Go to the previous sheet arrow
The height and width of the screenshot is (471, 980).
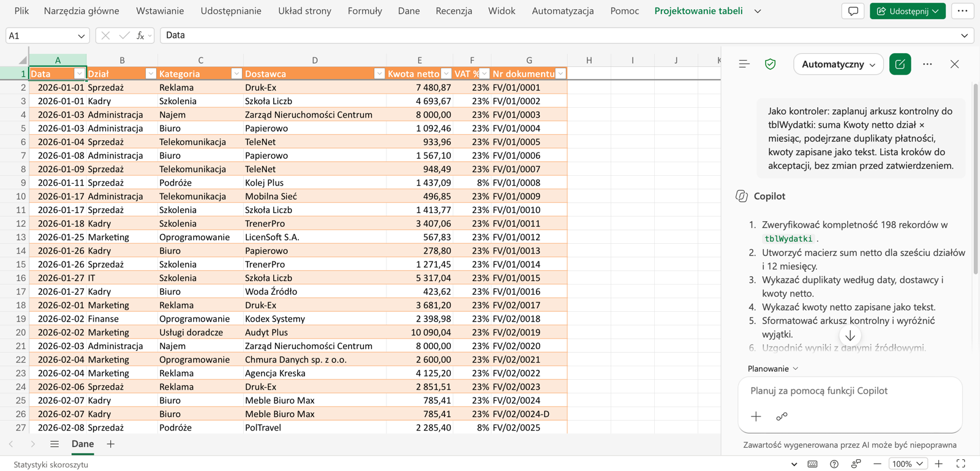click(11, 444)
